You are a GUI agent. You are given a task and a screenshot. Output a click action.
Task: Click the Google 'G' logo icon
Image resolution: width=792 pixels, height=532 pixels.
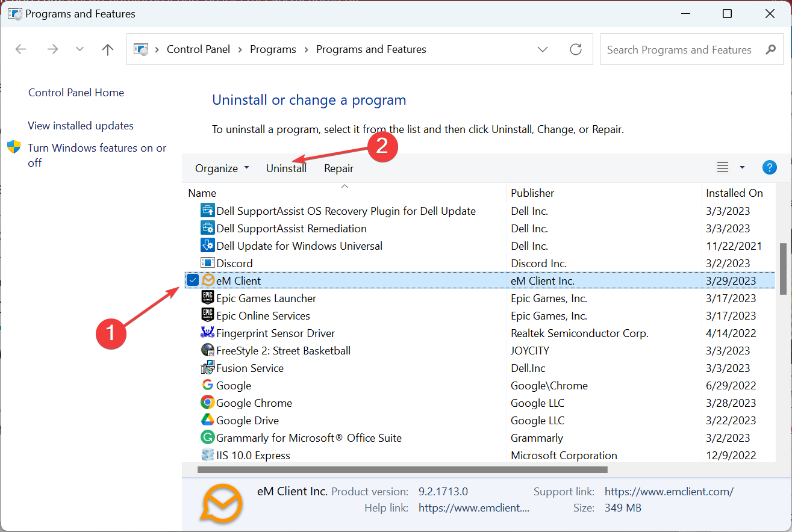click(x=208, y=385)
